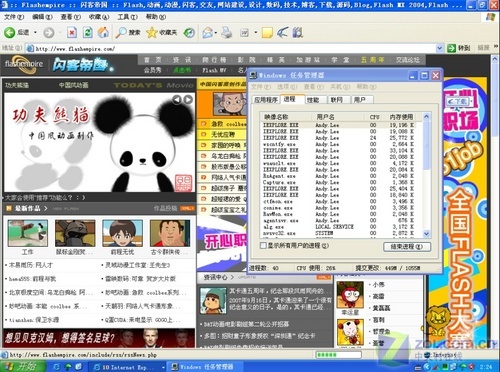Open Task Manager 选项 menu
This screenshot has height=372, width=500.
(x=287, y=87)
